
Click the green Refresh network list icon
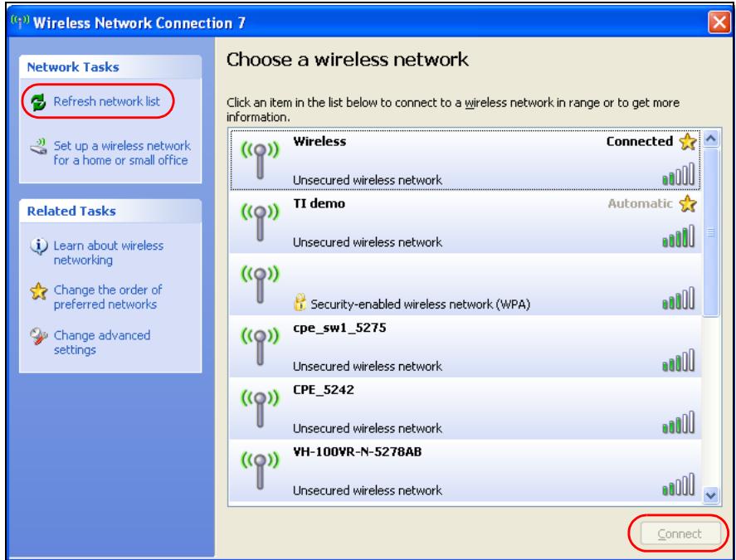(x=38, y=101)
